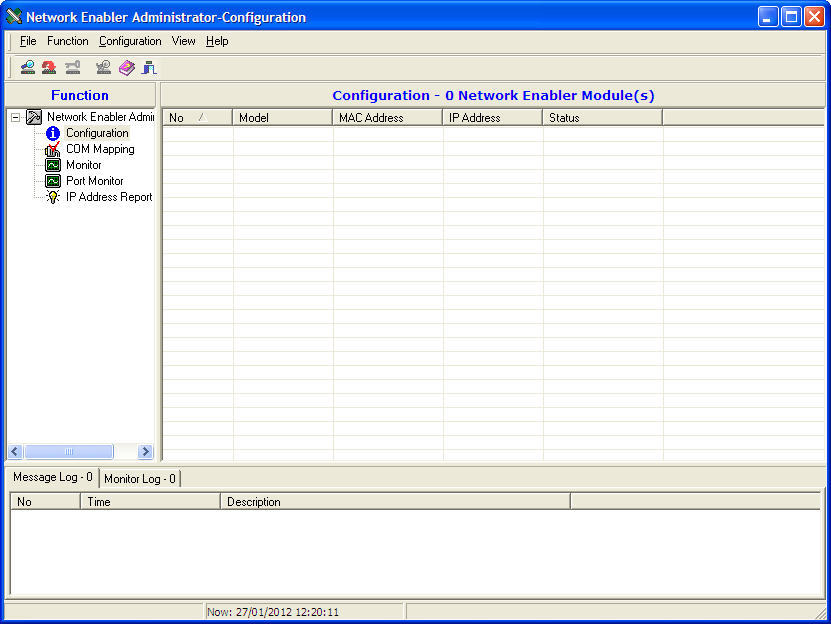Exit the application via the door icon
Image resolution: width=831 pixels, height=624 pixels.
coord(148,67)
